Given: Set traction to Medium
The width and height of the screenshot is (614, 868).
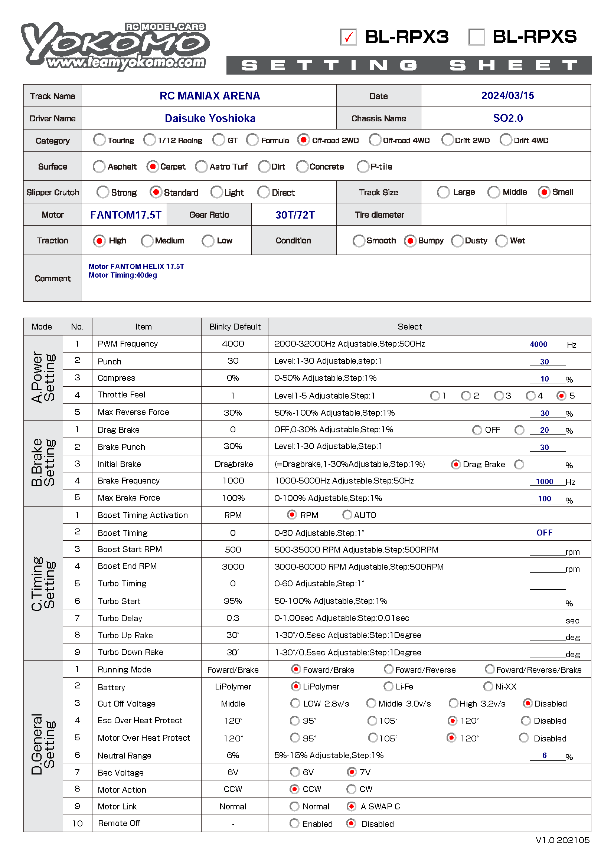Looking at the screenshot, I should [147, 240].
